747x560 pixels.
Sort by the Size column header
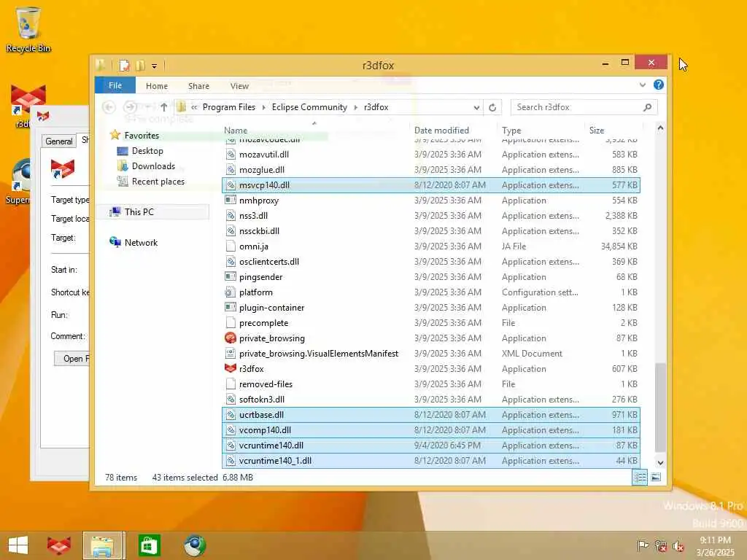click(x=597, y=130)
